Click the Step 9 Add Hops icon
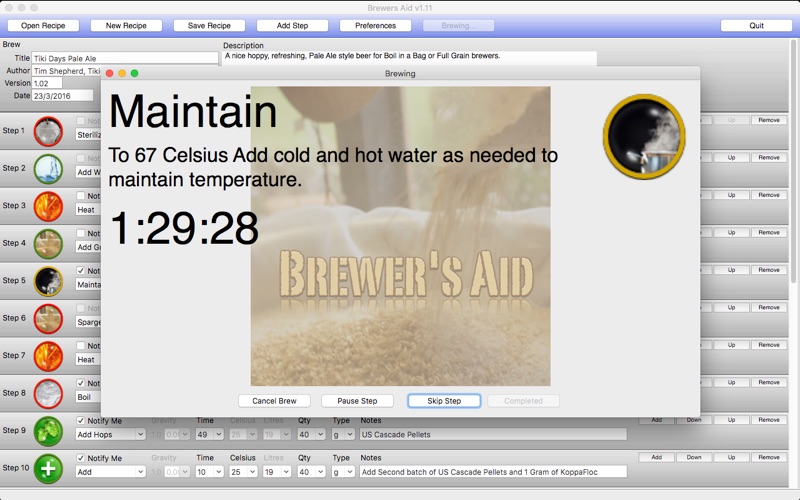 pos(48,430)
